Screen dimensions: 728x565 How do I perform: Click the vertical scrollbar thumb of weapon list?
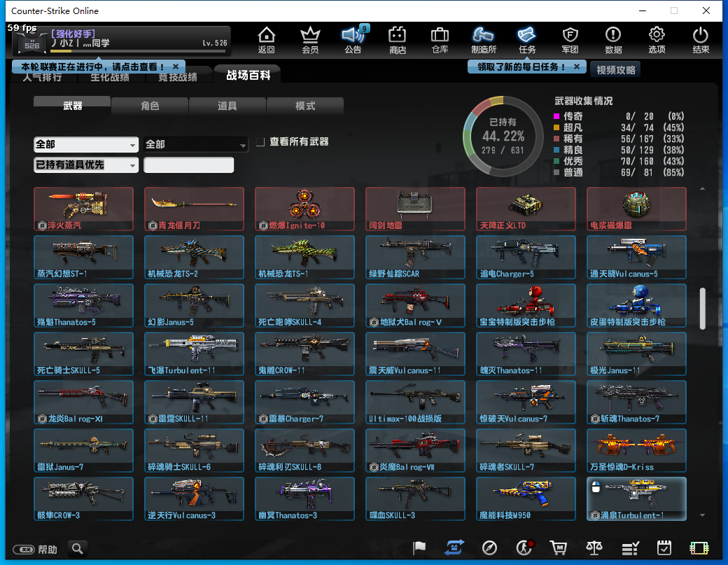[702, 308]
